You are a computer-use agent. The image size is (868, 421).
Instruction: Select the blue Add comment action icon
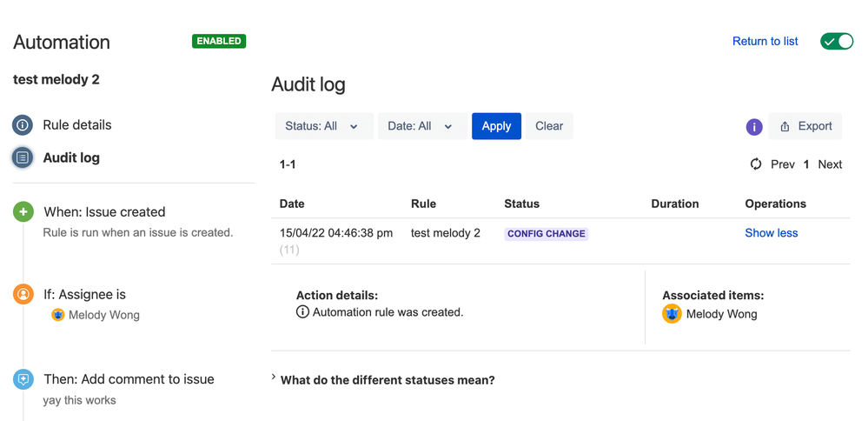pyautogui.click(x=23, y=379)
